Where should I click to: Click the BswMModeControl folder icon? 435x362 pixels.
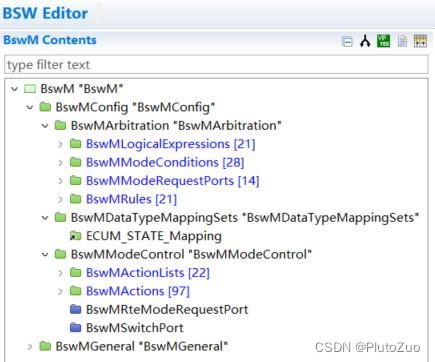[60, 254]
